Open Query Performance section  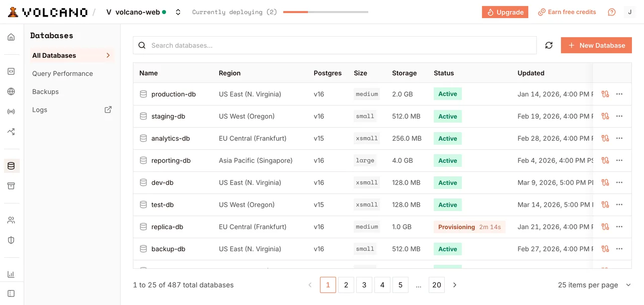pyautogui.click(x=62, y=73)
